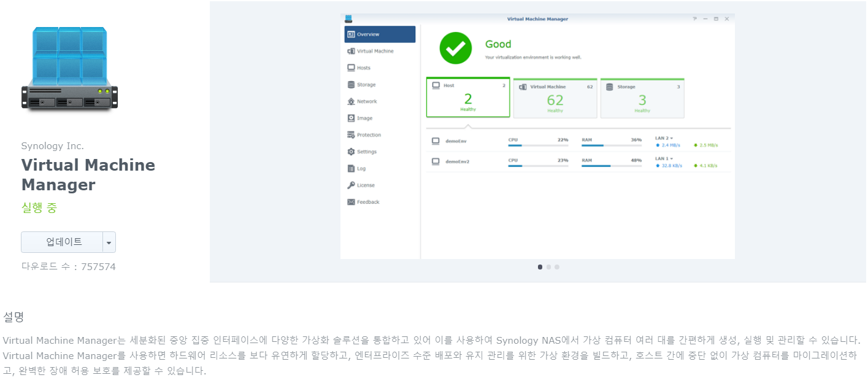Viewport: 868px width, 391px height.
Task: Click the green Good checkmark status icon
Action: (x=456, y=48)
